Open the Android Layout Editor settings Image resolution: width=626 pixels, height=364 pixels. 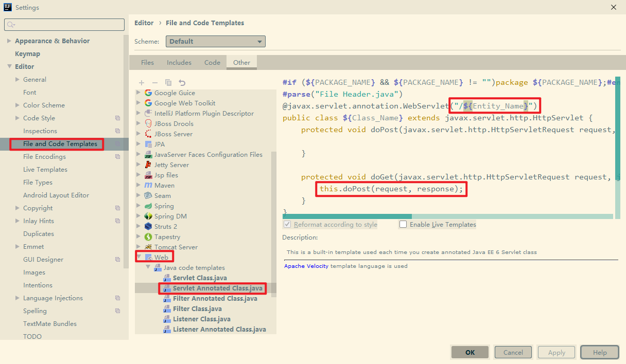tap(56, 195)
